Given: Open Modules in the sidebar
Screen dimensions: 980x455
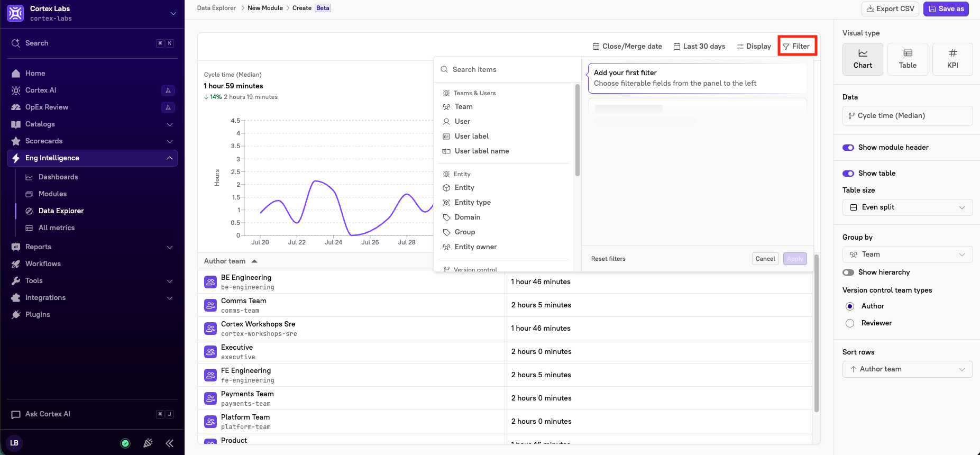Looking at the screenshot, I should click(52, 194).
